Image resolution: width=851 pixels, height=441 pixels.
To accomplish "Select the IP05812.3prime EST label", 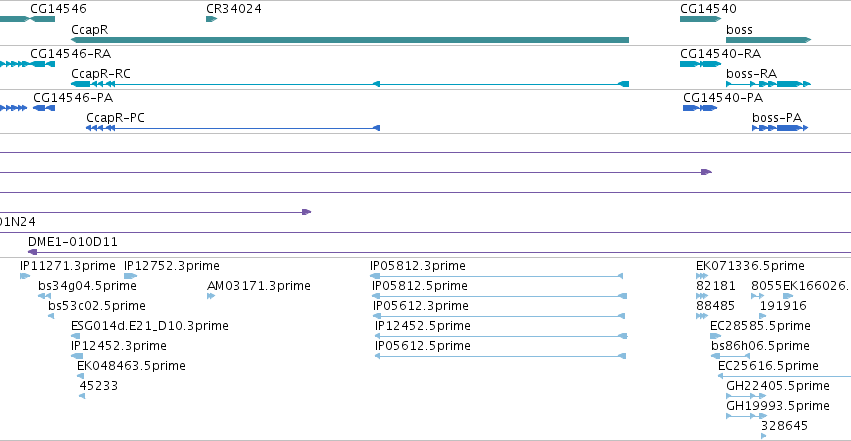I will pos(418,266).
